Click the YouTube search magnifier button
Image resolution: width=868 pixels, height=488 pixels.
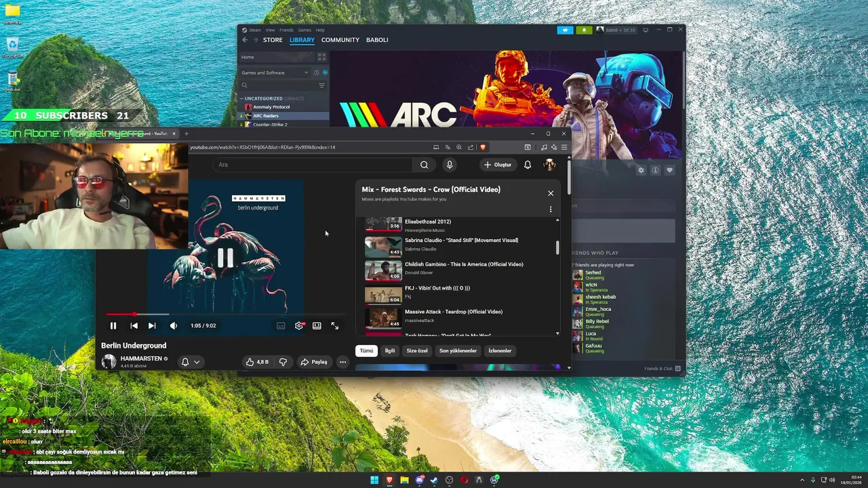point(424,165)
